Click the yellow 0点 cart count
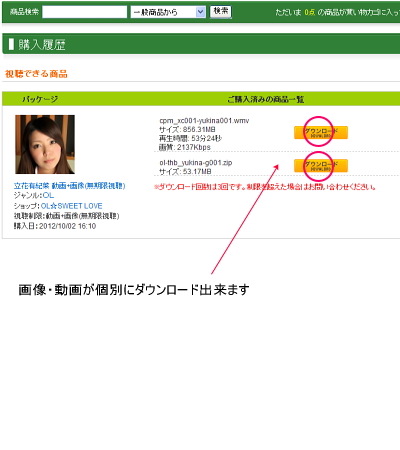The height and width of the screenshot is (450, 400). click(310, 12)
